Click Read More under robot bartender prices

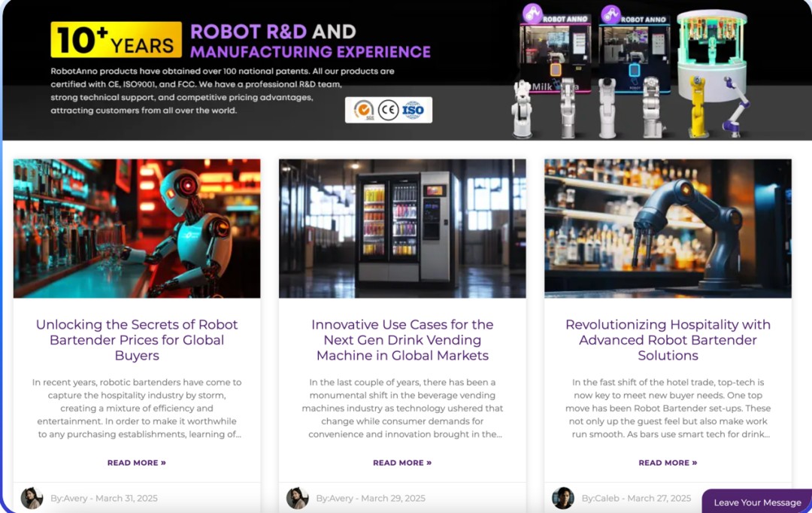[137, 463]
